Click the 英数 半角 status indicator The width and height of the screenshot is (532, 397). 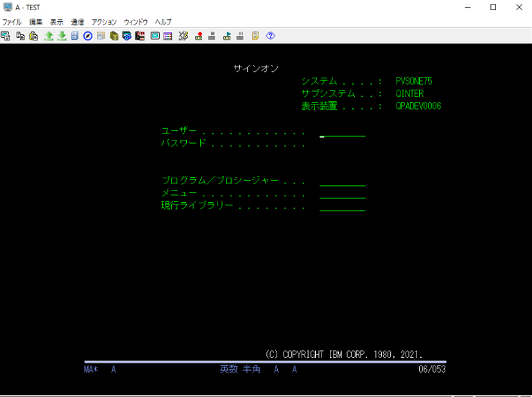[x=240, y=369]
